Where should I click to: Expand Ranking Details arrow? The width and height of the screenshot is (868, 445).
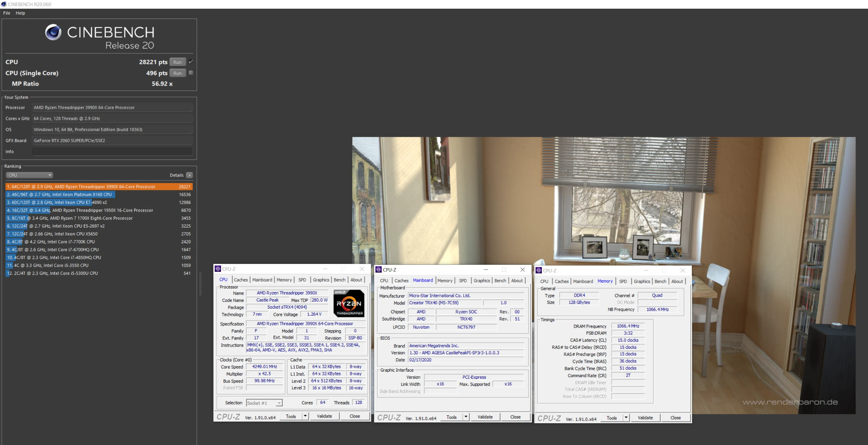click(190, 175)
